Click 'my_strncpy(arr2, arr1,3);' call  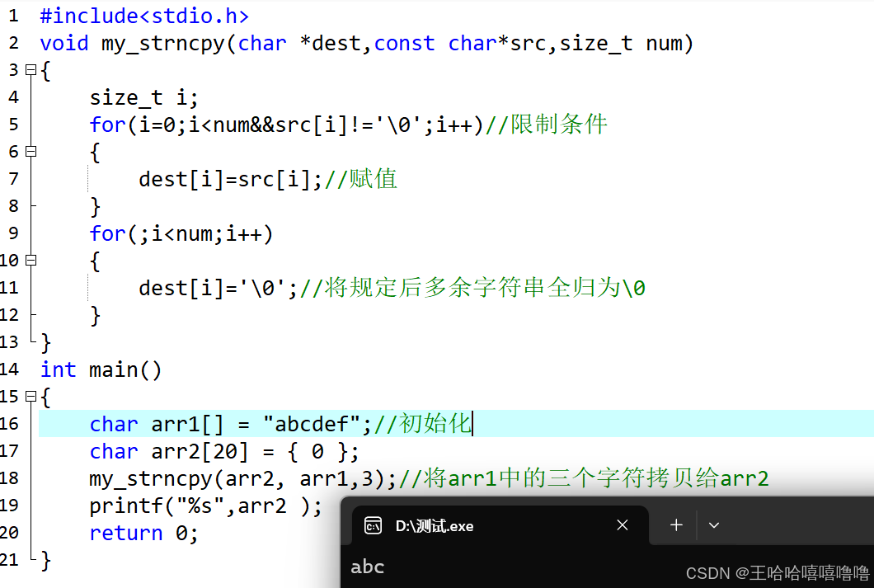[x=243, y=479]
